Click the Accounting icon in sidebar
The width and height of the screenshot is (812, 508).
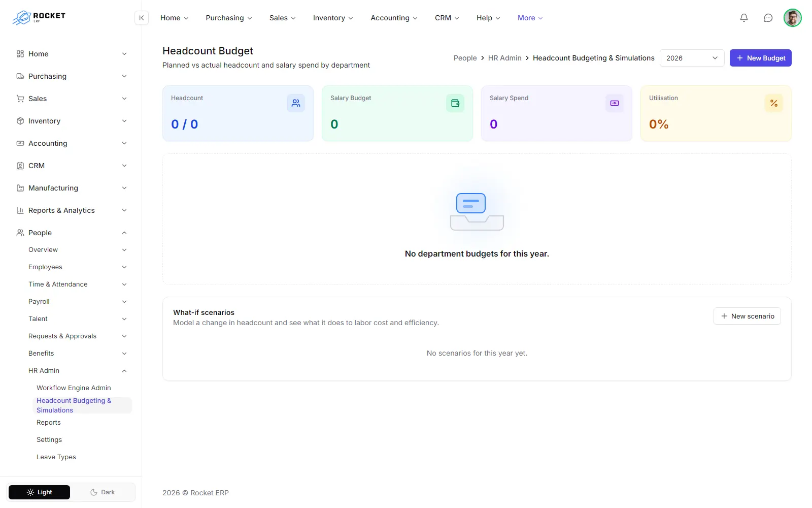point(20,143)
